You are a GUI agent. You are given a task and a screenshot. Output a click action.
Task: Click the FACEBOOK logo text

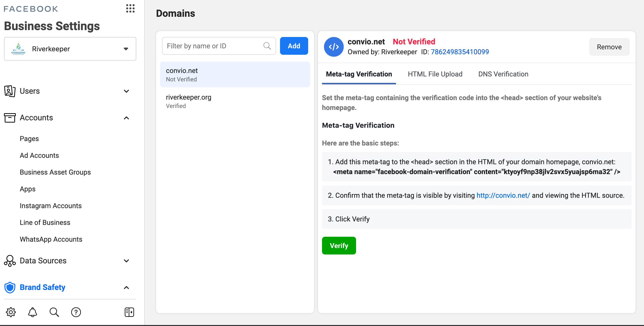31,9
